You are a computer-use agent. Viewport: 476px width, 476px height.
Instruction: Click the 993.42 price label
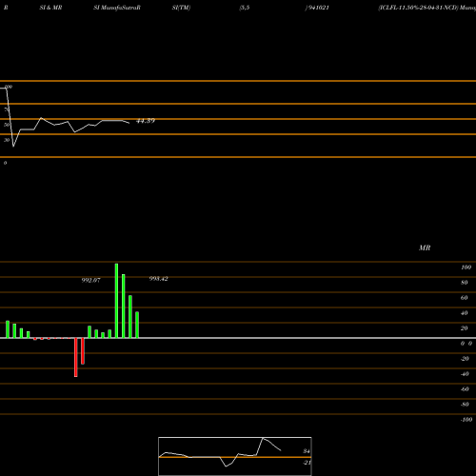tap(158, 279)
